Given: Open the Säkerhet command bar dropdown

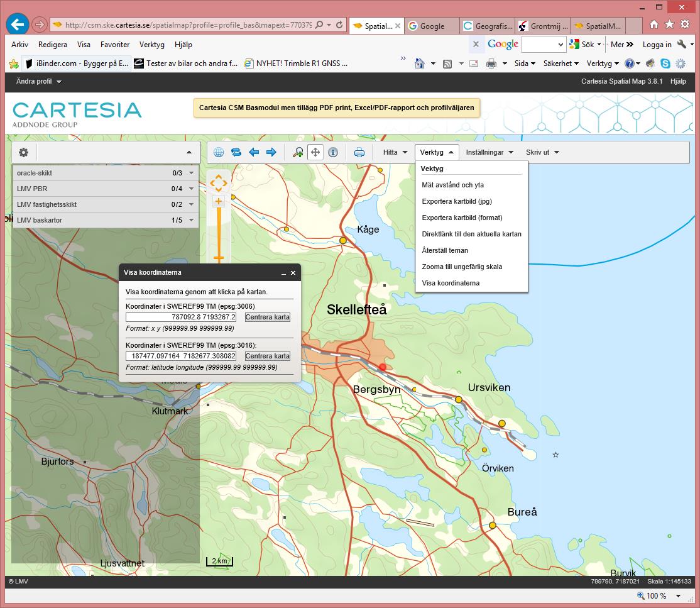Looking at the screenshot, I should [x=561, y=64].
